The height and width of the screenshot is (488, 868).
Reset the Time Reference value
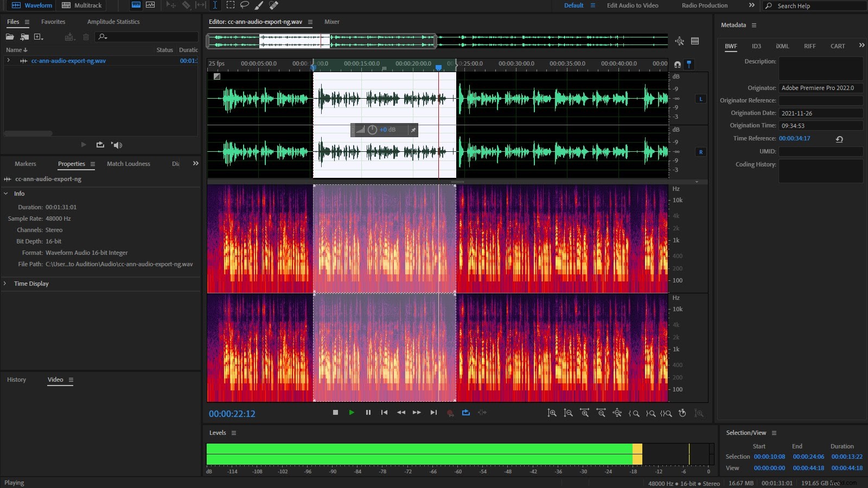tap(838, 138)
